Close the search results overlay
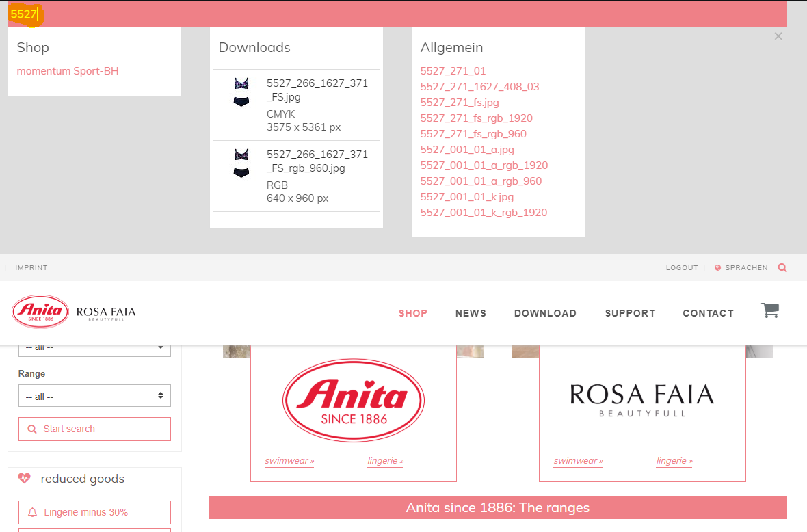 [x=778, y=36]
